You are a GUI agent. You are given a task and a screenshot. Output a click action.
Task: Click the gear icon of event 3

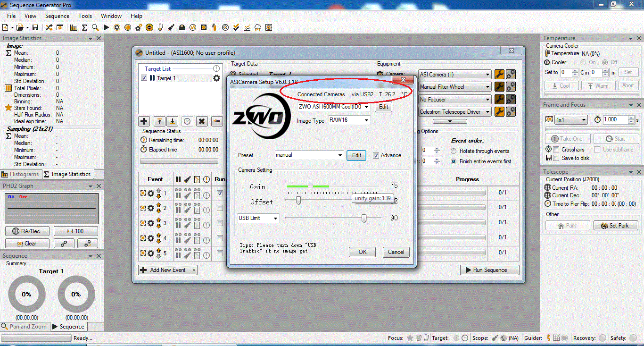pyautogui.click(x=151, y=223)
